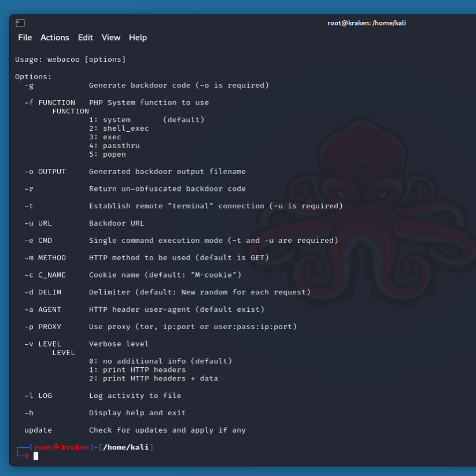
Task: Click the root@kraken window title text
Action: [366, 23]
